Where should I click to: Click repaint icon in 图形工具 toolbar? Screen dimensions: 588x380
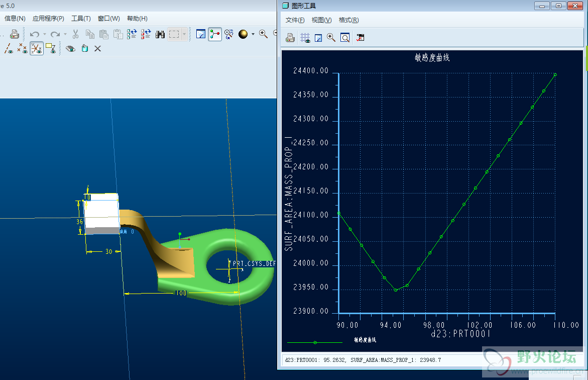[x=318, y=38]
